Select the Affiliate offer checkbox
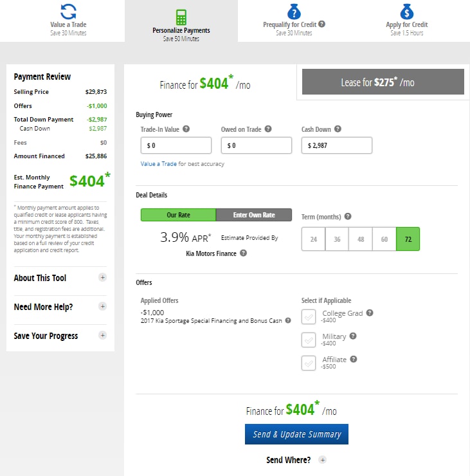 309,363
